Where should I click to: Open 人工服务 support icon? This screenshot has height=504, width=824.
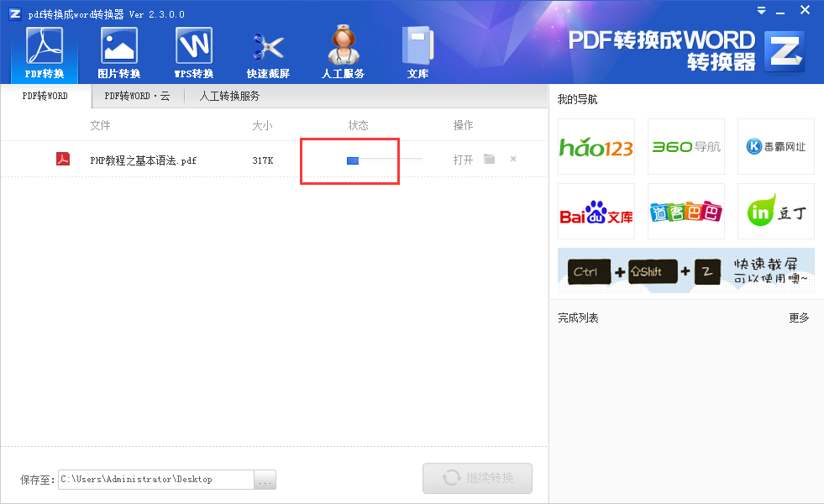[x=343, y=53]
